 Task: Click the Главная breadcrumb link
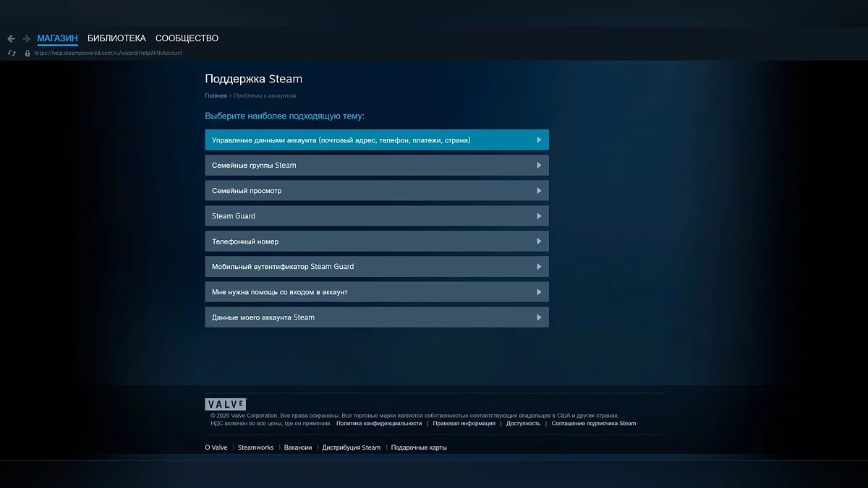[216, 95]
